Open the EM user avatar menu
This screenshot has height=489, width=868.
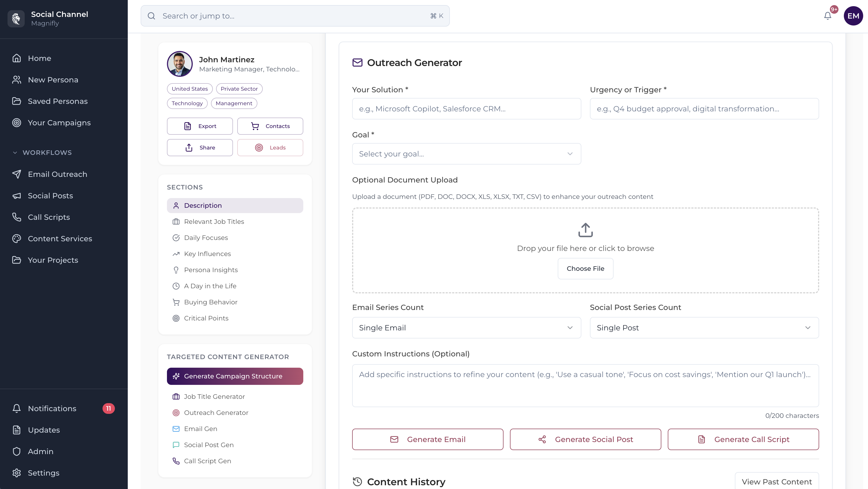(853, 16)
